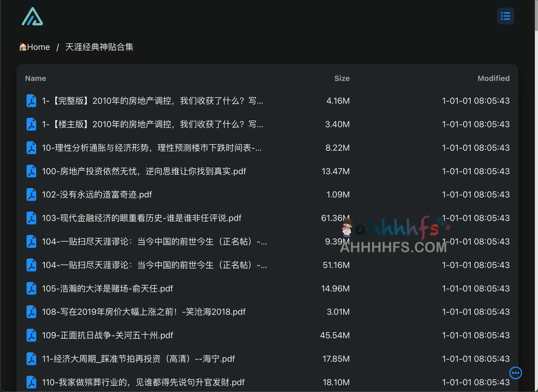Open the 51.16M 104-一贴扫尽天涯谬论 file
The width and height of the screenshot is (538, 392).
[154, 265]
